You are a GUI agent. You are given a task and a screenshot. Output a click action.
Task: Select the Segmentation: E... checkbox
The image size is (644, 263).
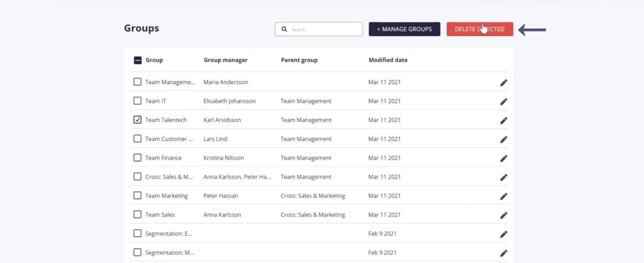(x=137, y=233)
